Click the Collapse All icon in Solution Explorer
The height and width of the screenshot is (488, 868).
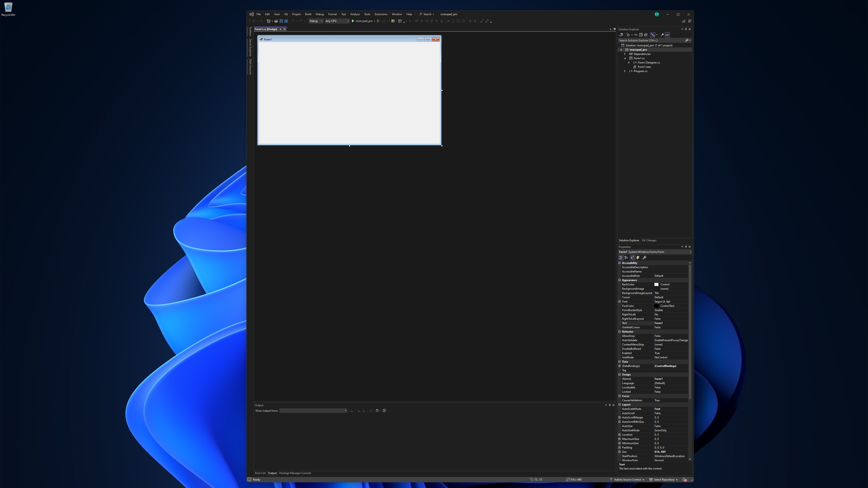pyautogui.click(x=641, y=35)
